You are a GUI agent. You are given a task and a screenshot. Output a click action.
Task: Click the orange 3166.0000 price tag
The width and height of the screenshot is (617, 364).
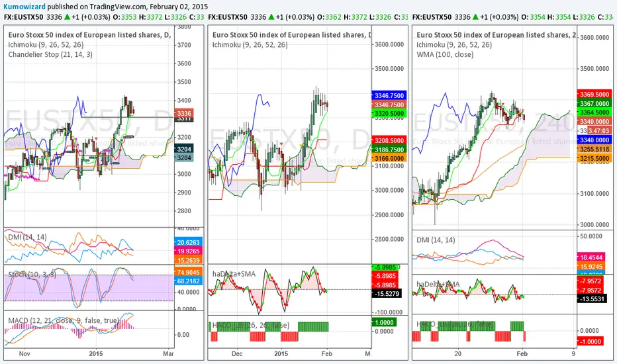pos(389,158)
